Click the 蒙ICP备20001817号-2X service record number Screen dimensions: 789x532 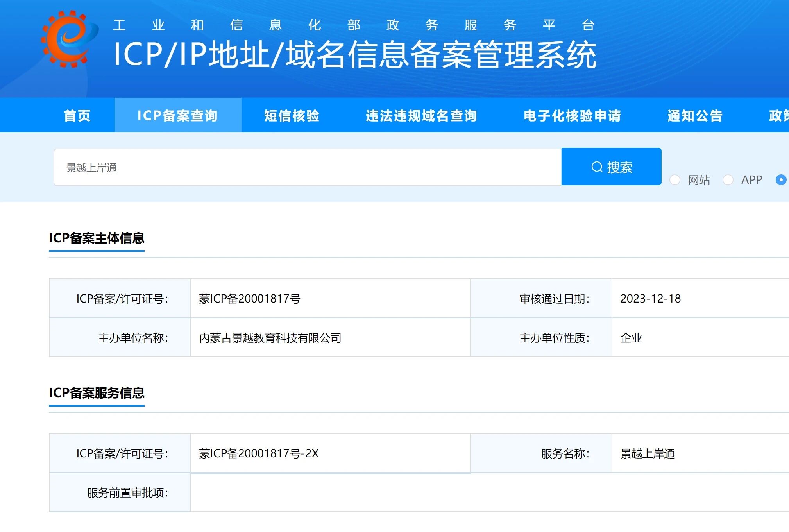coord(259,453)
